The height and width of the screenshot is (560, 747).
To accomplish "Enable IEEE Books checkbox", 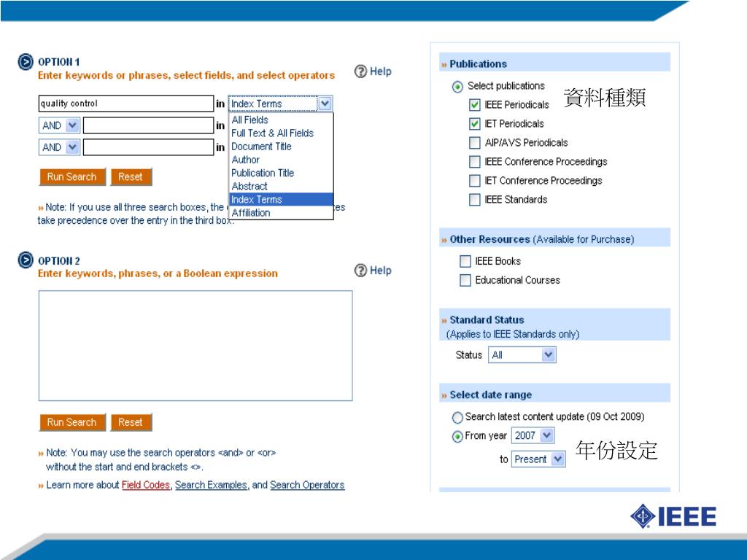I will [x=465, y=261].
